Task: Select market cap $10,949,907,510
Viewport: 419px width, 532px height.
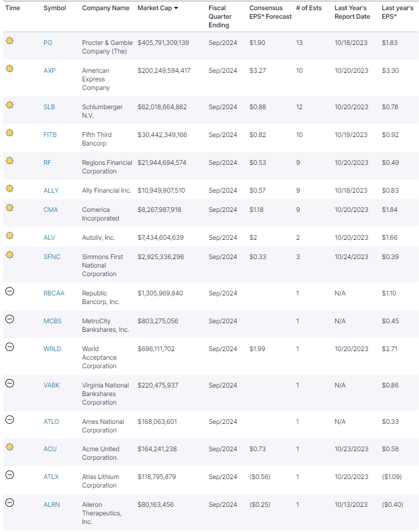Action: (x=161, y=191)
